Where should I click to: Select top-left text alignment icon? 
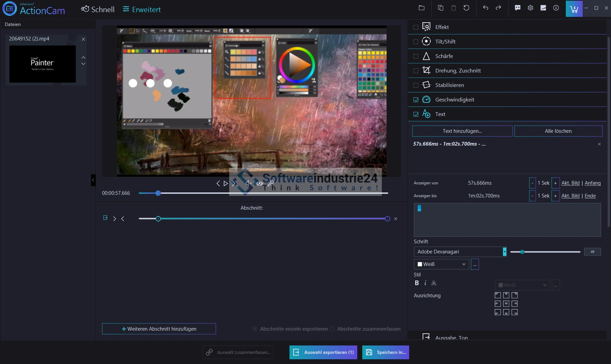pos(497,295)
